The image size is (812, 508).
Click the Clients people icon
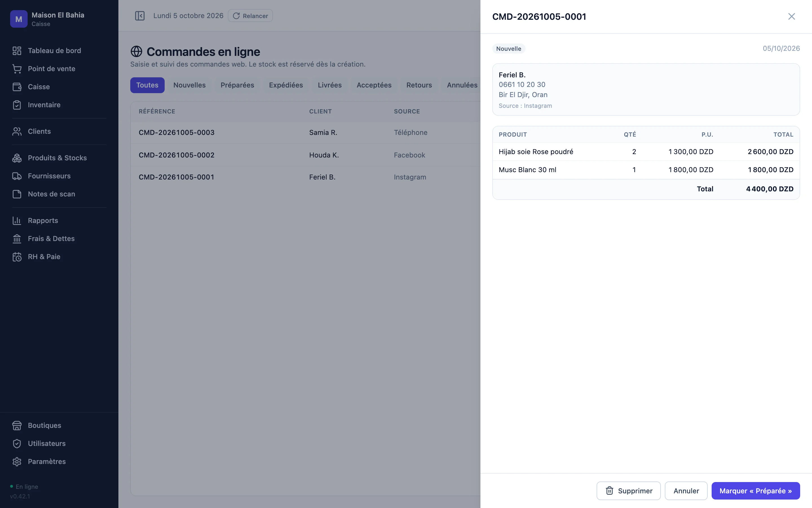point(17,131)
